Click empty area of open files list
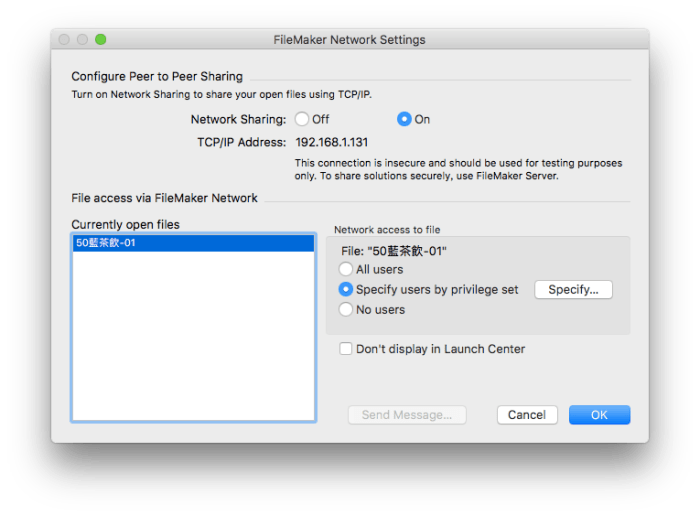The width and height of the screenshot is (700, 516). tap(193, 340)
